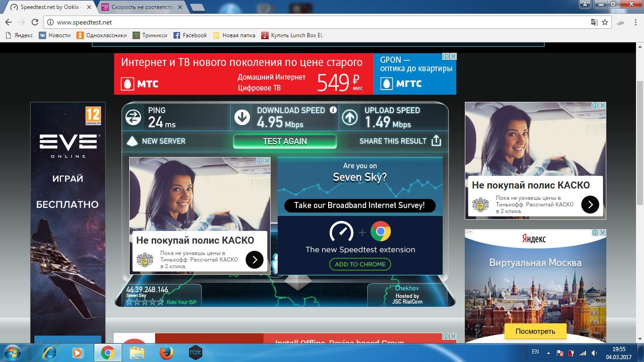Open the network signal tray icon

click(583, 353)
